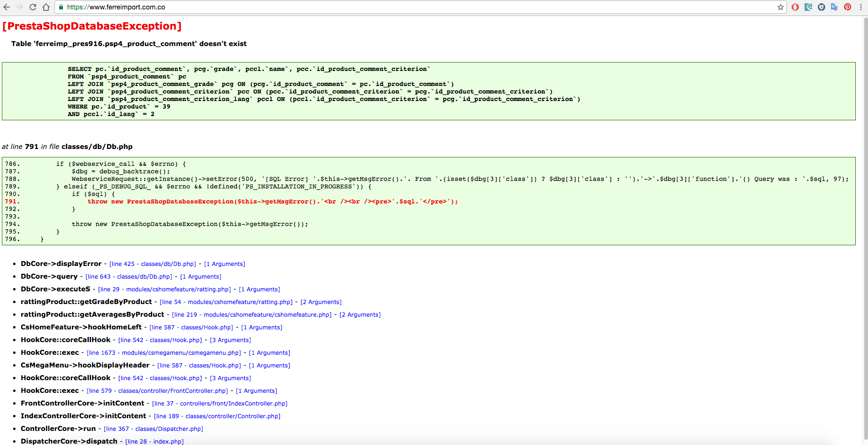Open the line 219 cshomefeature.php link

[252, 315]
